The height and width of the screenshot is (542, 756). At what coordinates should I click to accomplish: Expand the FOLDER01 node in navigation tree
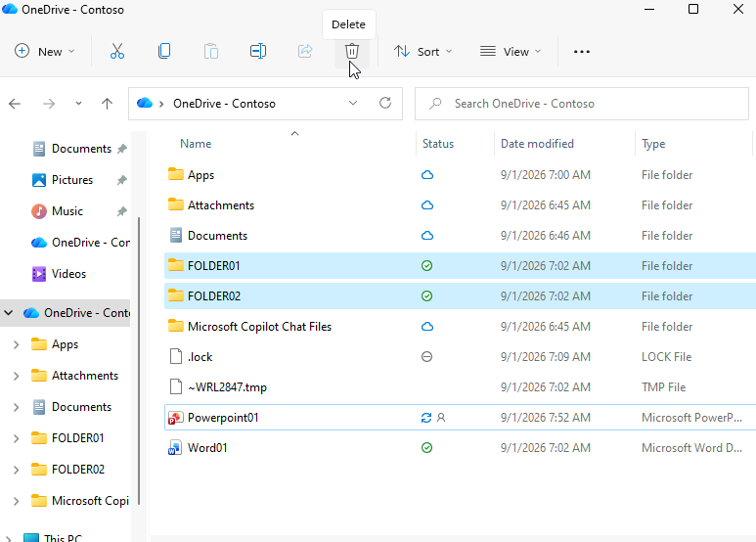point(16,438)
